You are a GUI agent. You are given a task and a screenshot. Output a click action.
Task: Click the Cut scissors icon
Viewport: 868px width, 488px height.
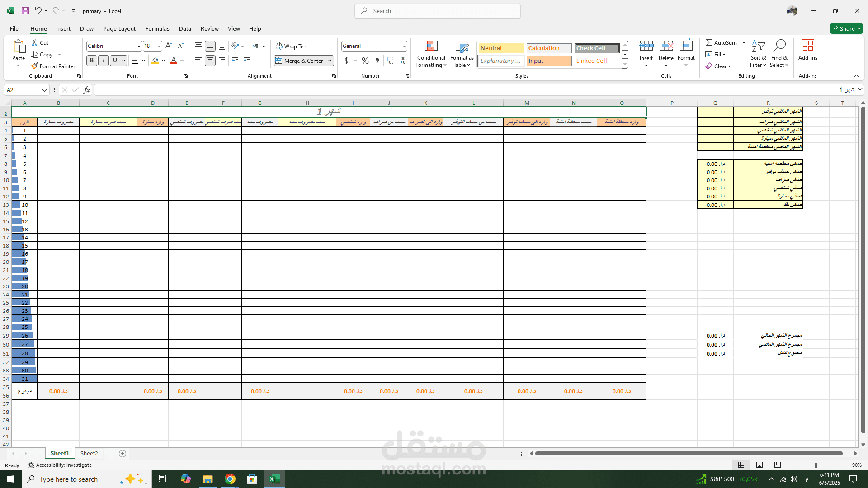[35, 42]
